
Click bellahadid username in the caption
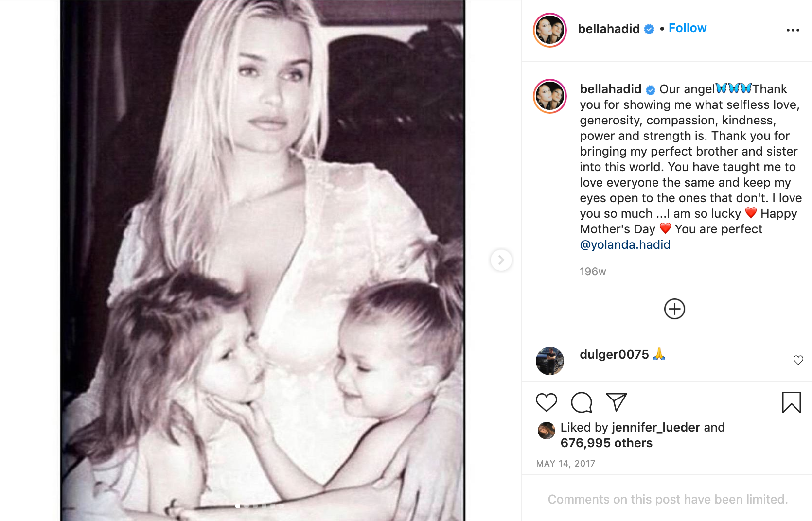[x=610, y=89]
